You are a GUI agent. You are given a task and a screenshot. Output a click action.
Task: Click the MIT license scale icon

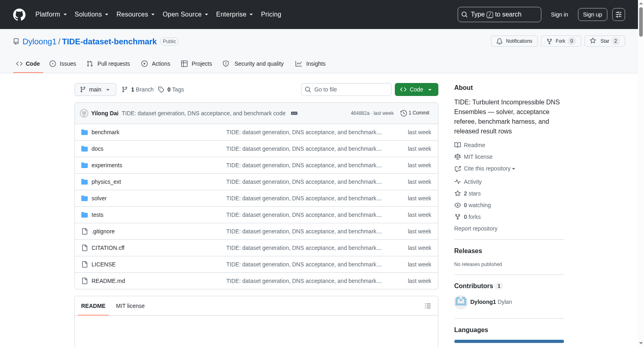click(x=458, y=157)
